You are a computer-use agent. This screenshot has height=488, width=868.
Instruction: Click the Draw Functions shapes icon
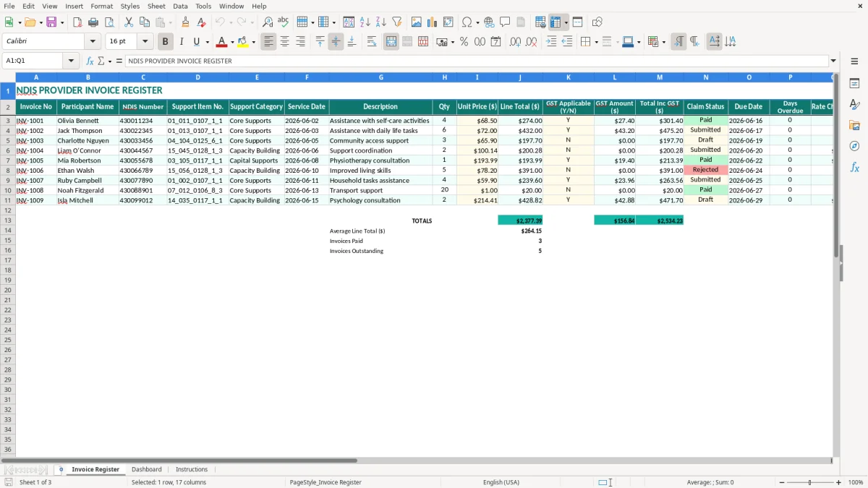pos(597,22)
